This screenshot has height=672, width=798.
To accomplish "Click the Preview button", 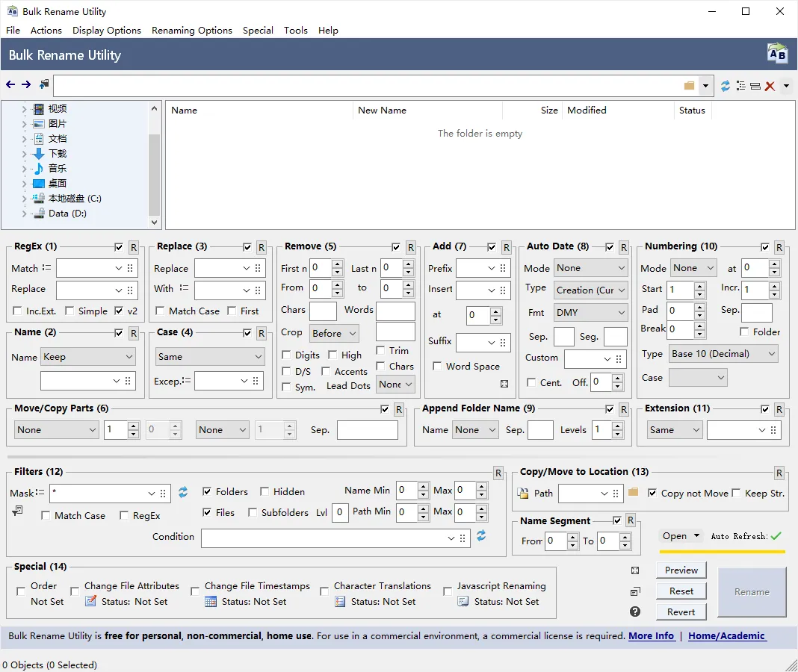I will [x=681, y=570].
